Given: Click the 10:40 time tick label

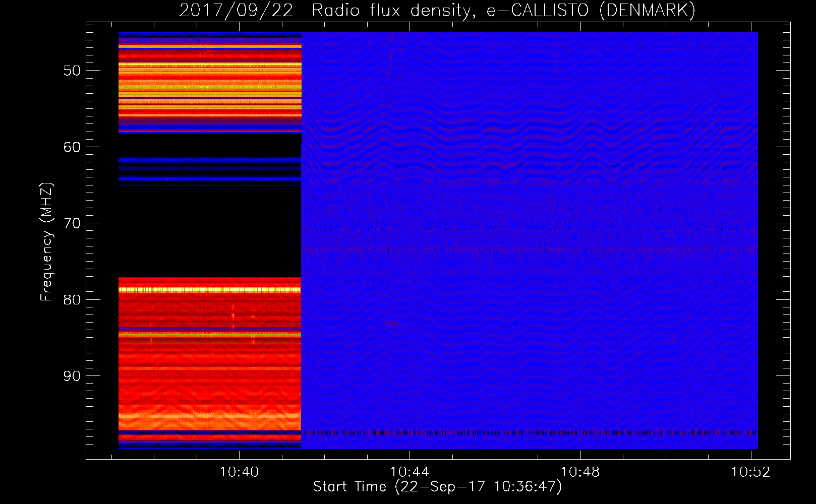Looking at the screenshot, I should (239, 472).
